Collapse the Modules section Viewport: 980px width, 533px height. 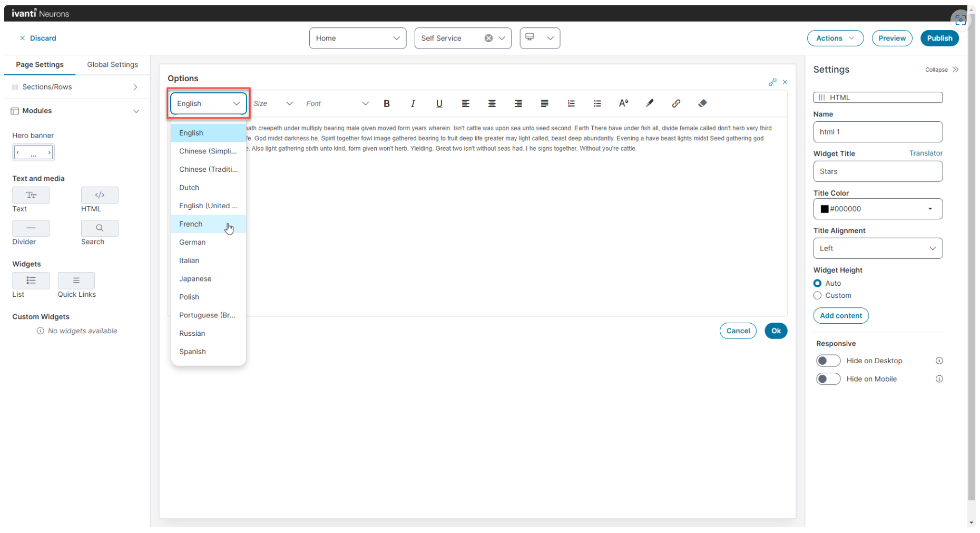[77, 111]
